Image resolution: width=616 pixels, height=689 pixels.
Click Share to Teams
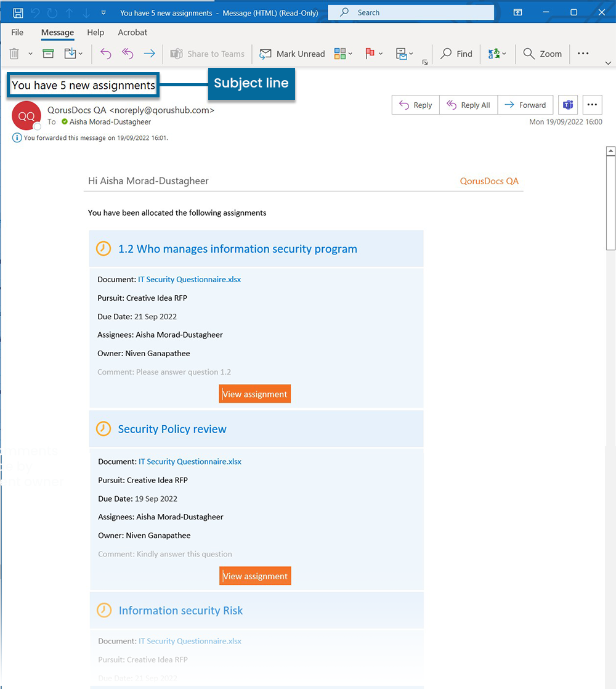pyautogui.click(x=207, y=54)
